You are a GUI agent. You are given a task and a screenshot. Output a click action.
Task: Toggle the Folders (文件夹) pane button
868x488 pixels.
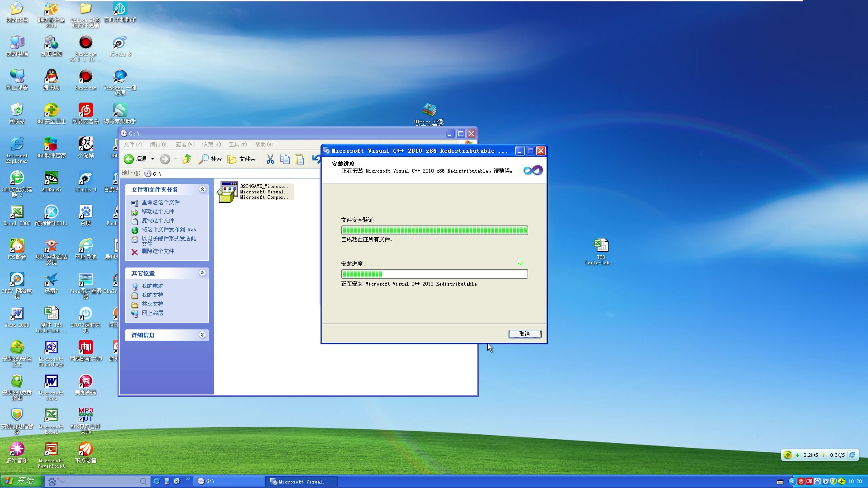pos(241,159)
